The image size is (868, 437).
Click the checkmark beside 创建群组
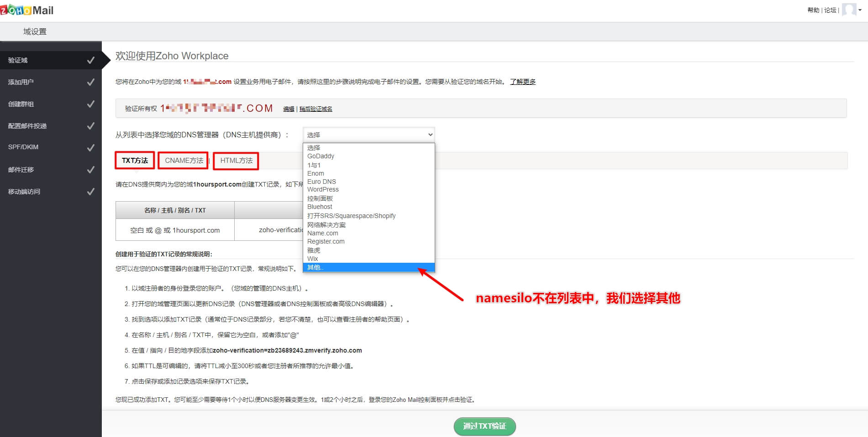click(x=91, y=104)
